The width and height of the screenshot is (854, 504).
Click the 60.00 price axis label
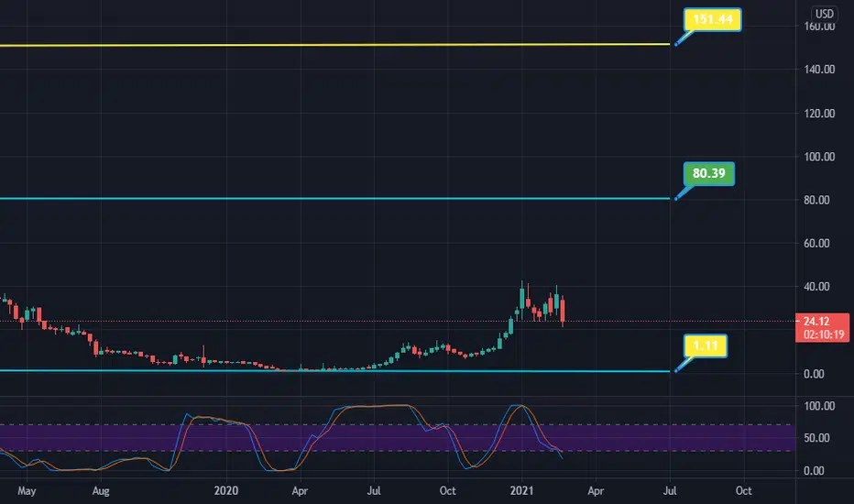click(816, 243)
